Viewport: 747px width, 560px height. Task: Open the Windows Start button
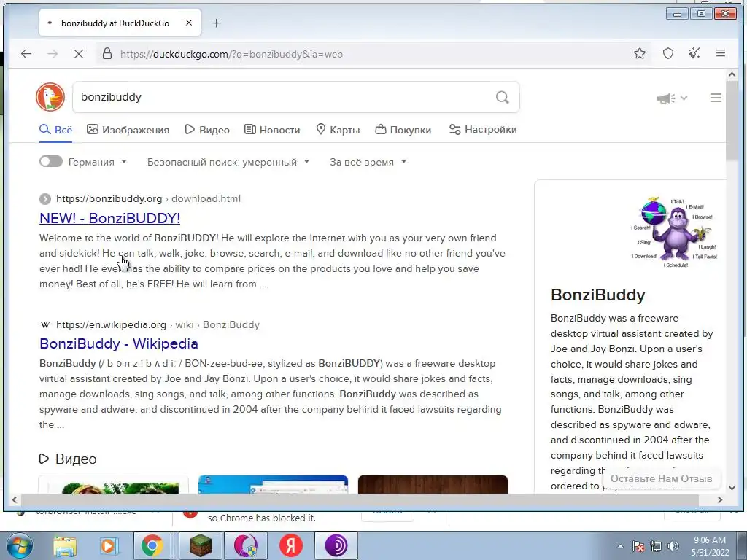(x=19, y=545)
